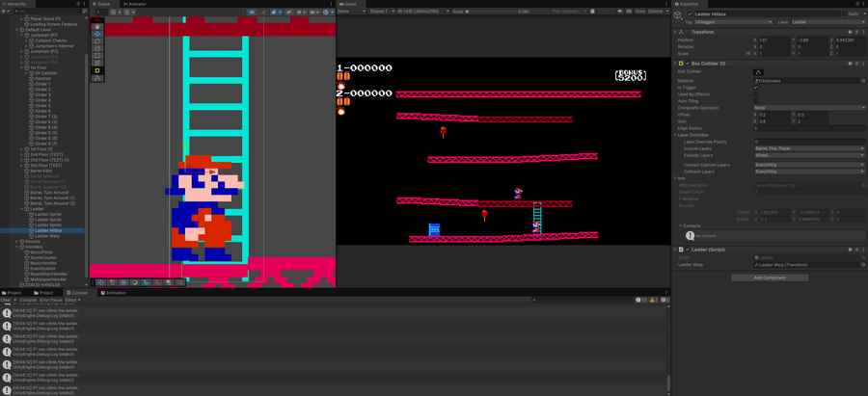
Task: Open the Hierarchy panel options menu
Action: pos(84,4)
